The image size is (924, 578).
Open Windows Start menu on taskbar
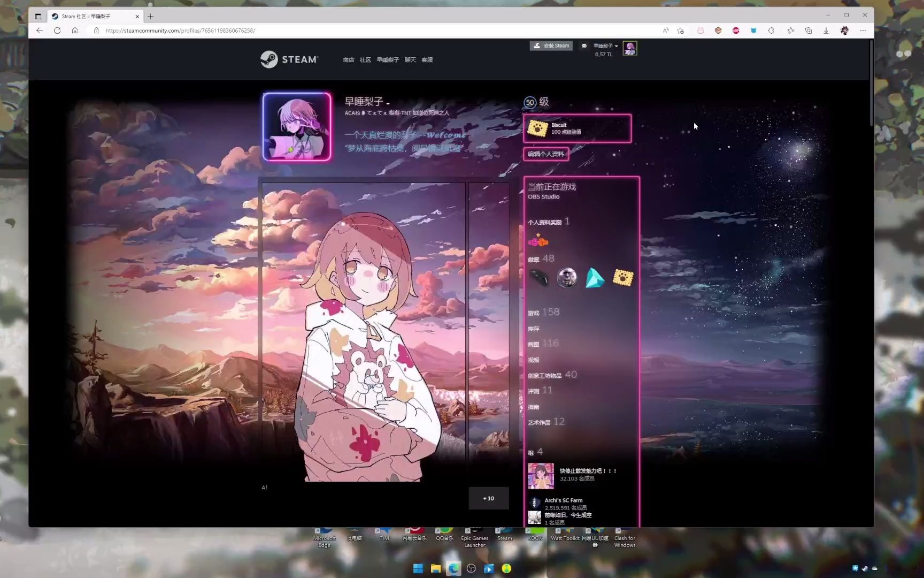[418, 568]
